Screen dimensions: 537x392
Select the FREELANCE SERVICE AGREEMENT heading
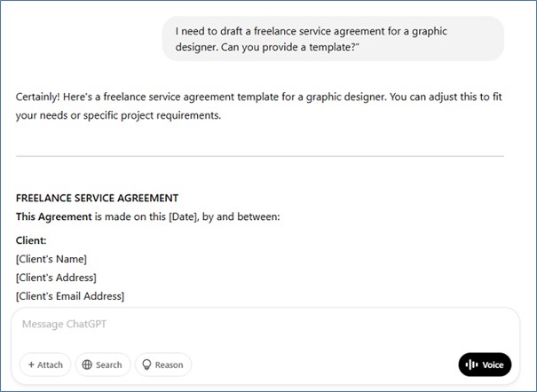click(98, 199)
